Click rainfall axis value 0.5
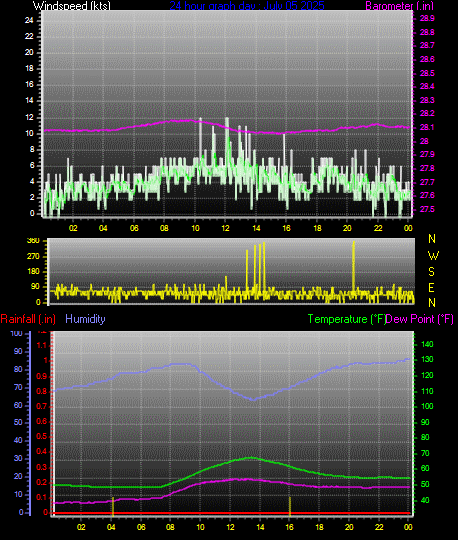 click(42, 436)
